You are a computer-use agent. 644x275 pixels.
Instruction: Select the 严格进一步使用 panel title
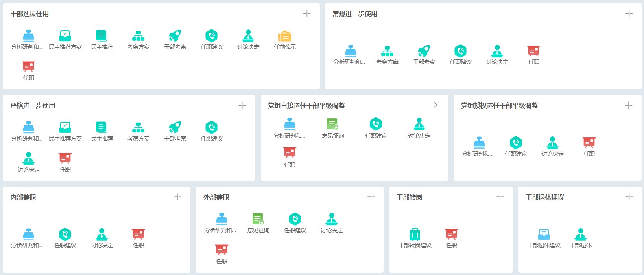(x=33, y=106)
